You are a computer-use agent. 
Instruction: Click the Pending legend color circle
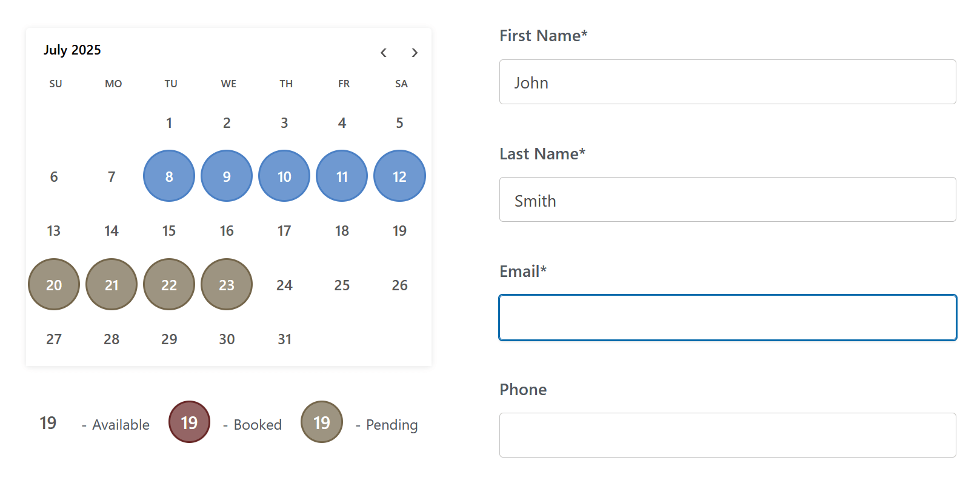pos(322,422)
